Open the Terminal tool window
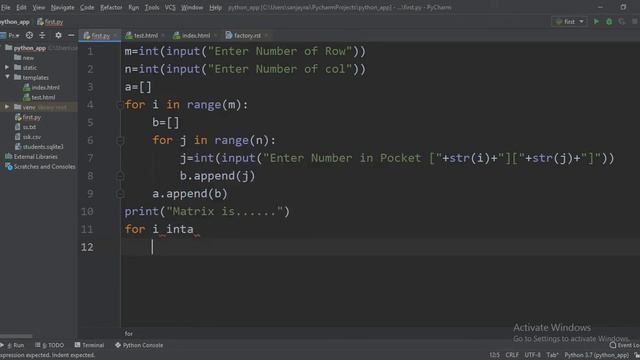This screenshot has width=640, height=360. click(89, 345)
